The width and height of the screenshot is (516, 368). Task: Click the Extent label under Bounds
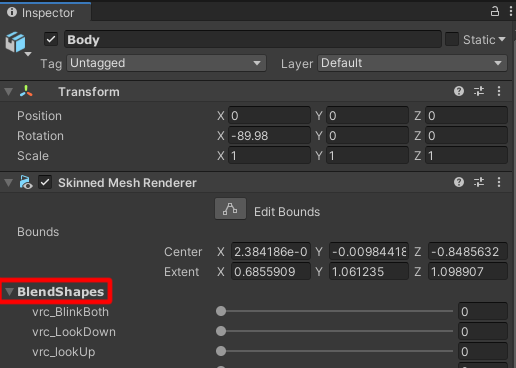click(182, 272)
